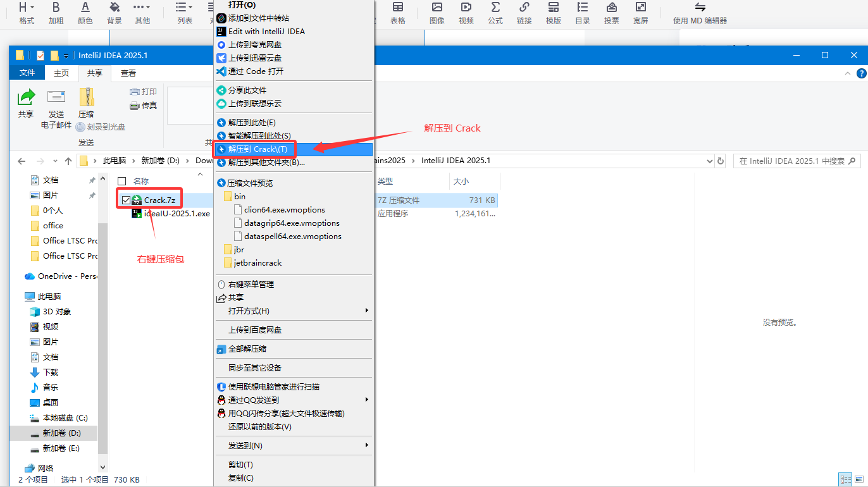Click the search box in IntelliJ IDEA 2025.1
The width and height of the screenshot is (868, 487).
click(x=797, y=161)
